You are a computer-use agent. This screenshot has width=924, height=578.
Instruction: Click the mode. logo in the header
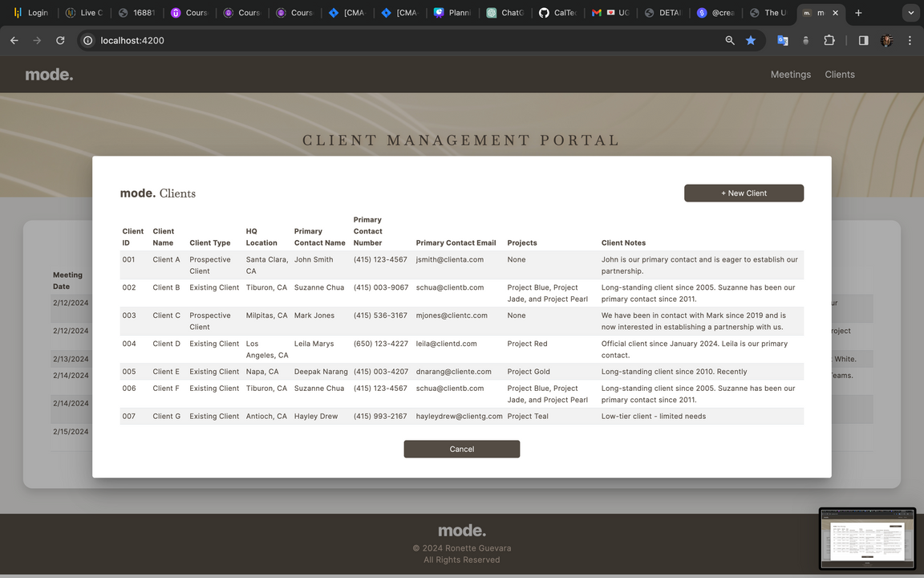tap(49, 75)
